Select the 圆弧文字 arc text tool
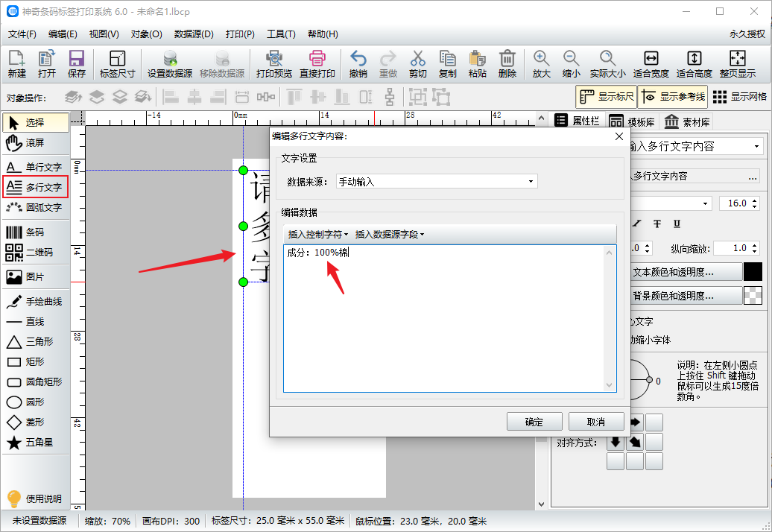 coord(35,207)
